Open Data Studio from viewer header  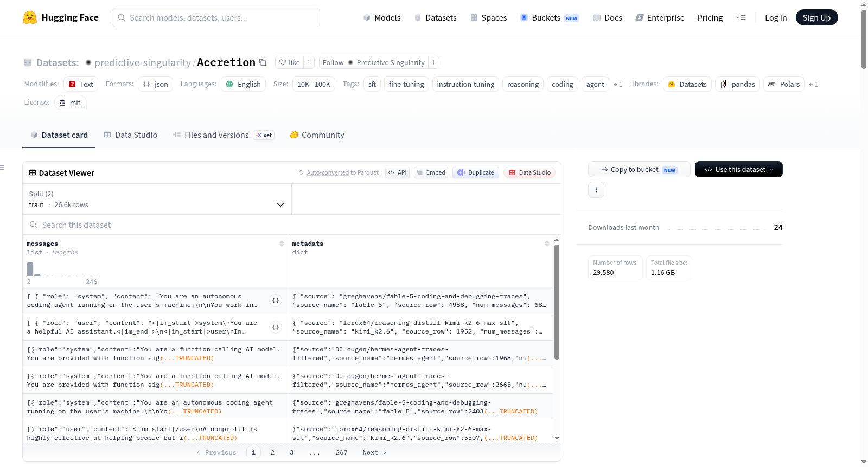[x=529, y=172]
